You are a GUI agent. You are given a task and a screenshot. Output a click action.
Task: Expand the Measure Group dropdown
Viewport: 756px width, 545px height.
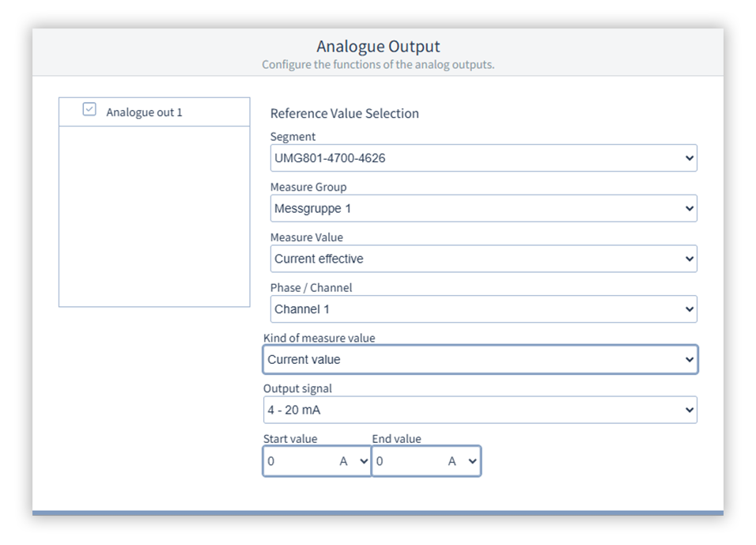[482, 209]
